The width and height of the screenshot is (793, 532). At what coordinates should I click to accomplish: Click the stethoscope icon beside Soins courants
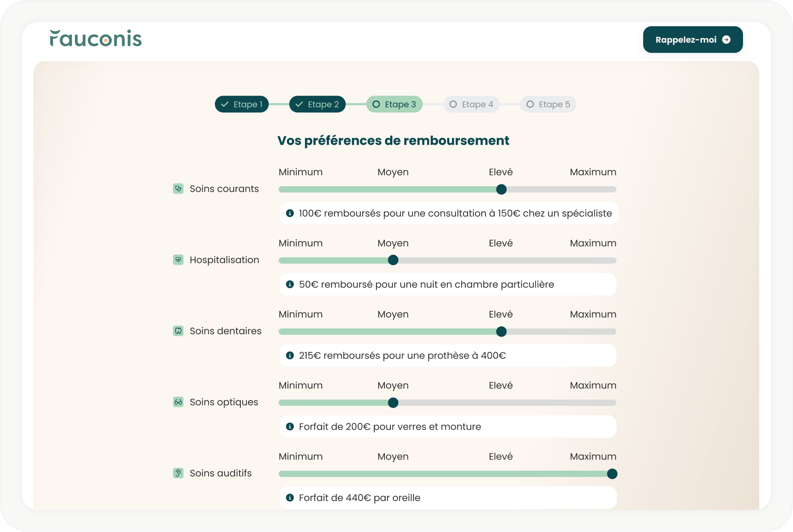click(x=178, y=189)
